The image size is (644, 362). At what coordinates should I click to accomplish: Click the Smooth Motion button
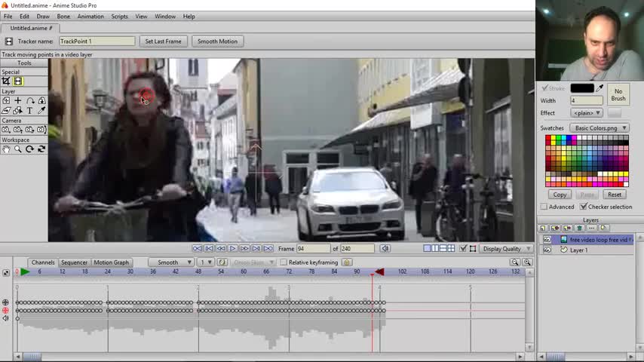coord(217,41)
